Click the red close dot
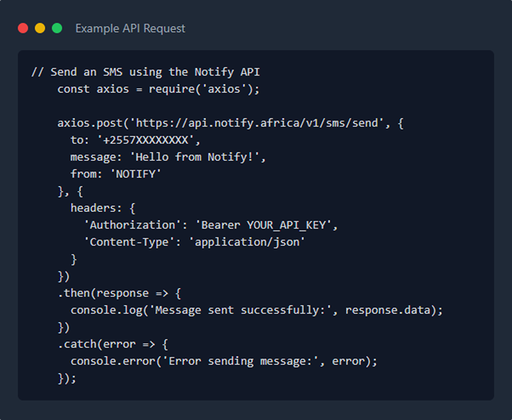Viewport: 512px width, 420px height. 23,28
